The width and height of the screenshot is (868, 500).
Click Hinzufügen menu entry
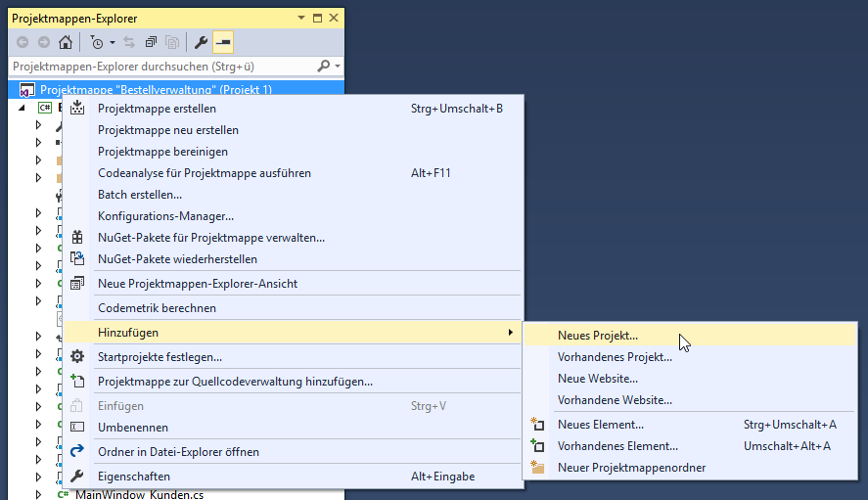293,333
